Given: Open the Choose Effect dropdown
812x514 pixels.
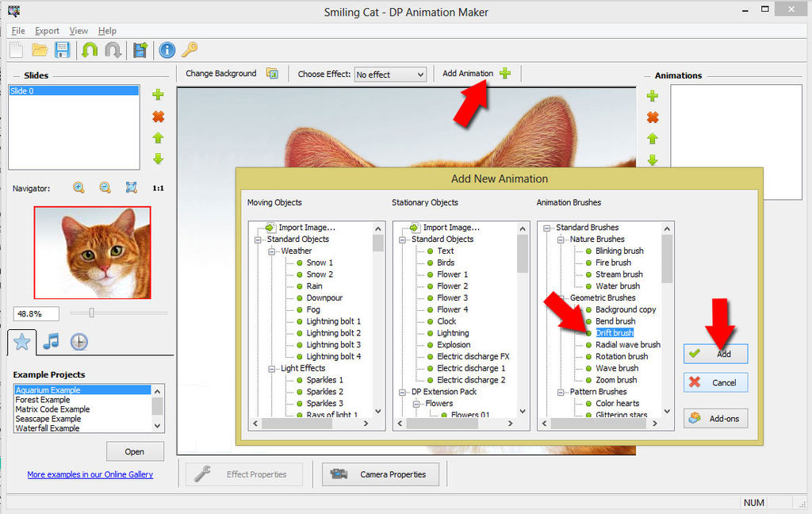Looking at the screenshot, I should (390, 74).
